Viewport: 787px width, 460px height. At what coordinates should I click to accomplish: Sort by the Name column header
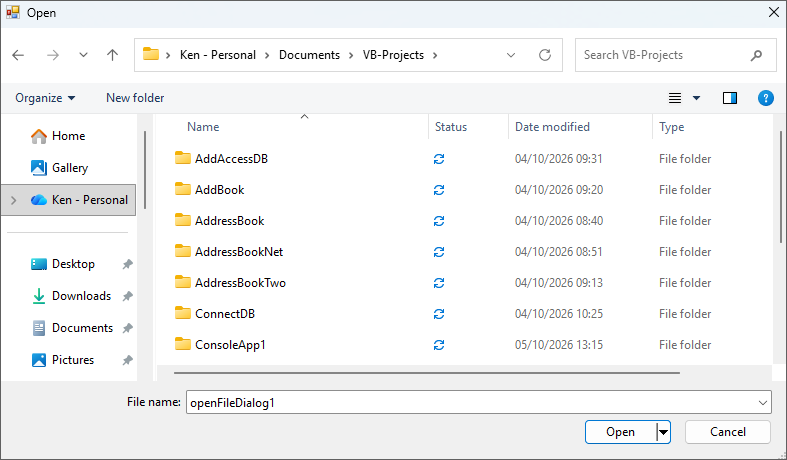(x=203, y=127)
